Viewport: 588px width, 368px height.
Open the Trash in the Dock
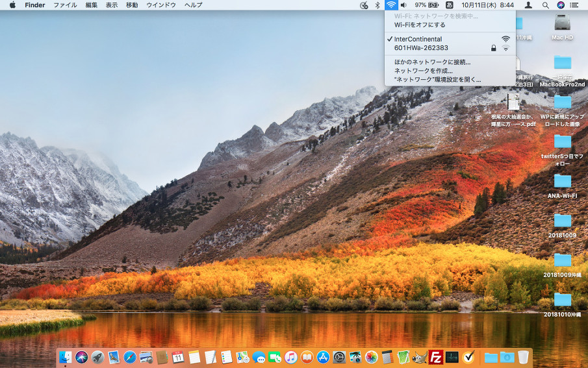(523, 357)
